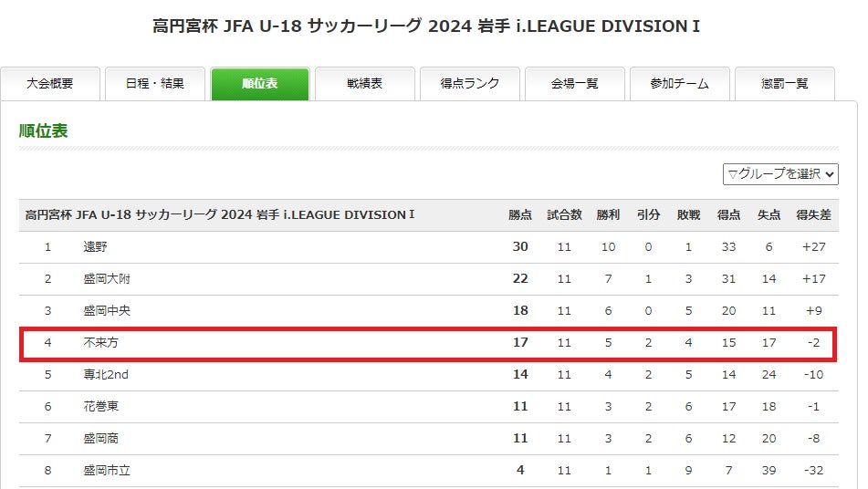Open the 会場一覧 tab

point(575,84)
